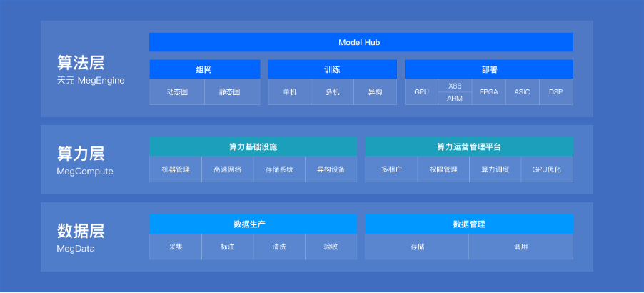Select the GPU deployment cell
This screenshot has width=644, height=293.
click(421, 92)
